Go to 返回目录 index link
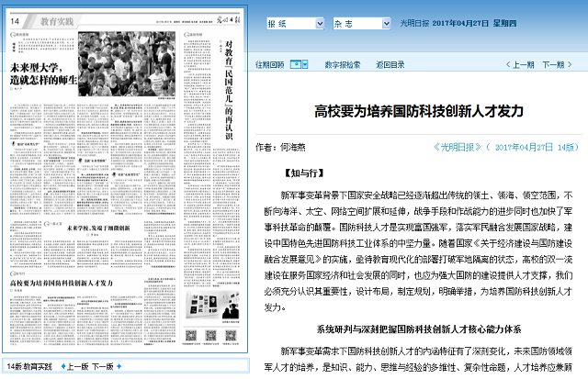Image resolution: width=588 pixels, height=379 pixels. pyautogui.click(x=390, y=65)
